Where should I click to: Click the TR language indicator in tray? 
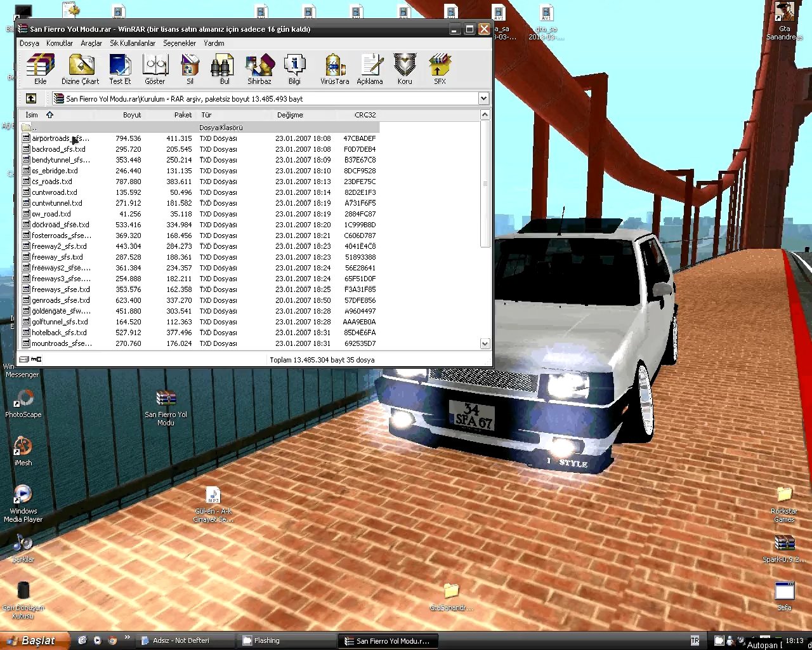point(695,640)
